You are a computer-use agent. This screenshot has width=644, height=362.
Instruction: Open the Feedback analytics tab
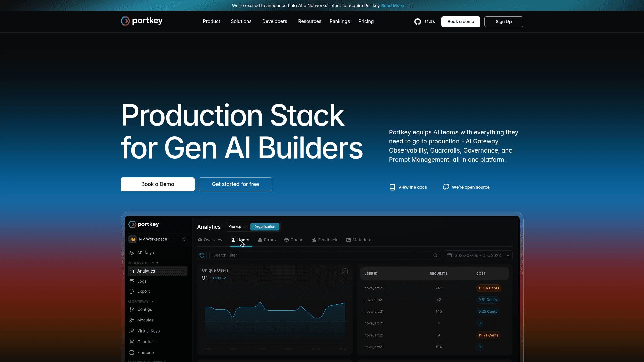[324, 240]
